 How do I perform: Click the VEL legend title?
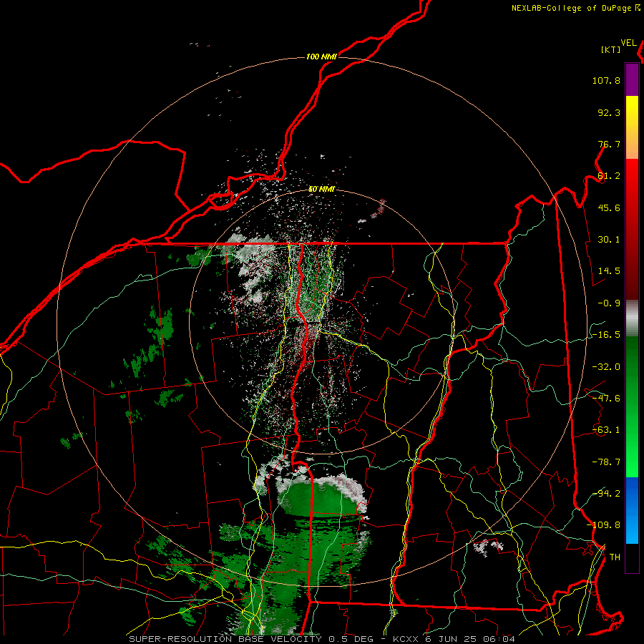(x=628, y=43)
